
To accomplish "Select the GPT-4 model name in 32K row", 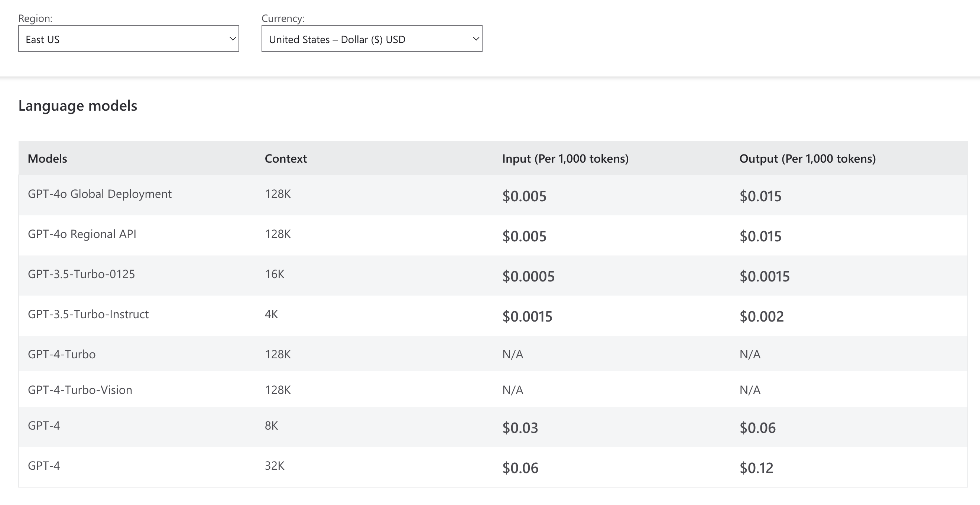I will (44, 466).
